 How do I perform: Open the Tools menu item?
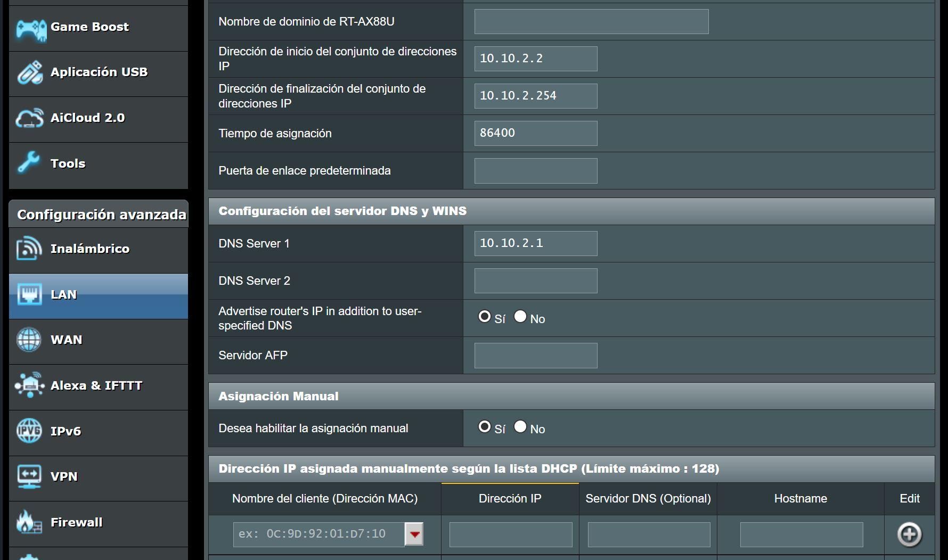tap(99, 166)
